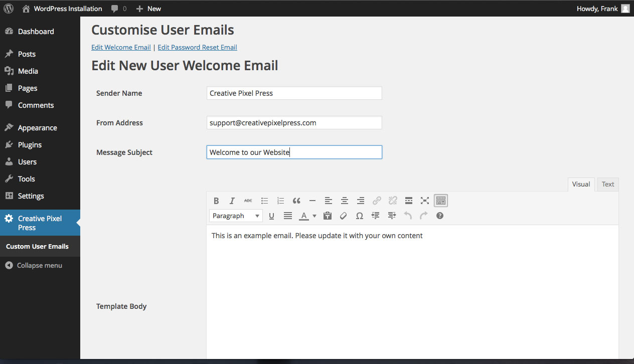Screen dimensions: 634x364
Task: Clear formatting with the eraser icon
Action: (344, 216)
